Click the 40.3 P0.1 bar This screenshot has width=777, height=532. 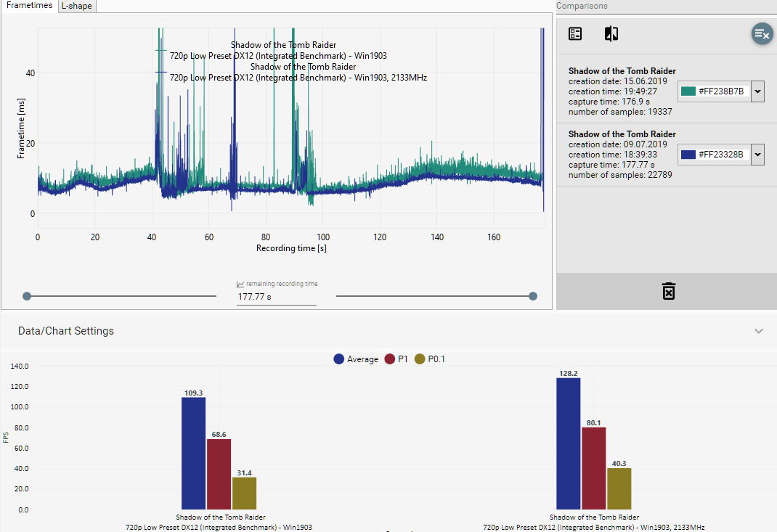tap(619, 488)
